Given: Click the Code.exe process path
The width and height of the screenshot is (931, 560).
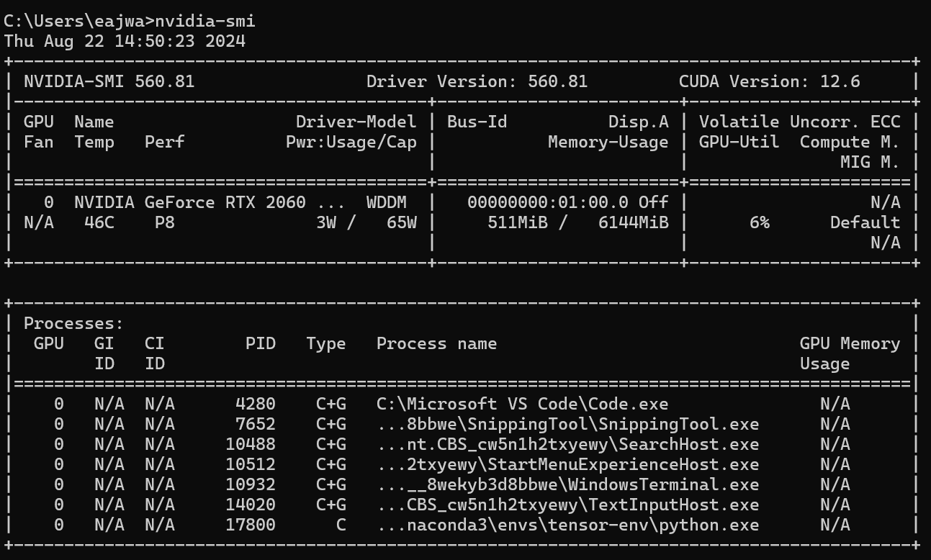Looking at the screenshot, I should pyautogui.click(x=522, y=404).
